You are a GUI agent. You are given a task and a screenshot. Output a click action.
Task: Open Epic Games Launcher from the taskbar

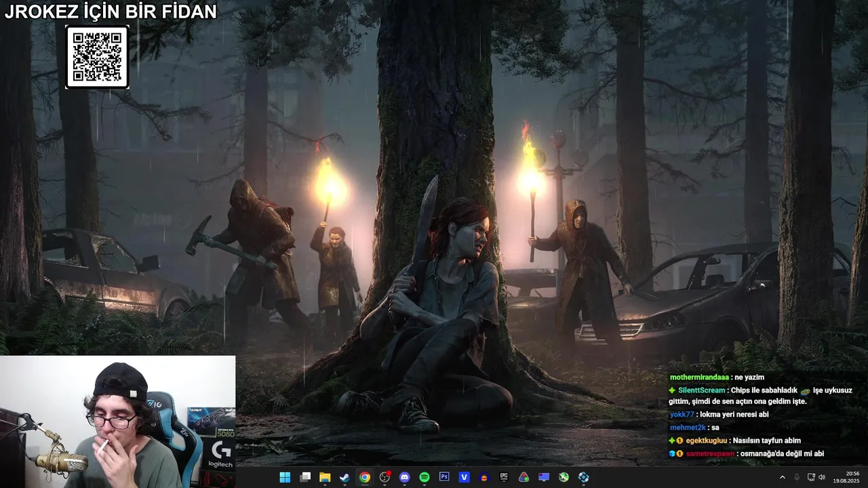coord(504,477)
